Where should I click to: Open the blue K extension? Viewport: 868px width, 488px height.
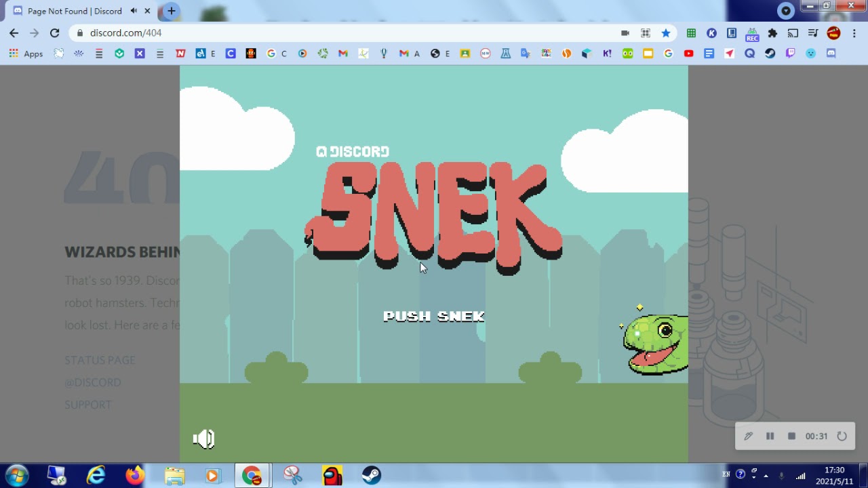tap(711, 33)
